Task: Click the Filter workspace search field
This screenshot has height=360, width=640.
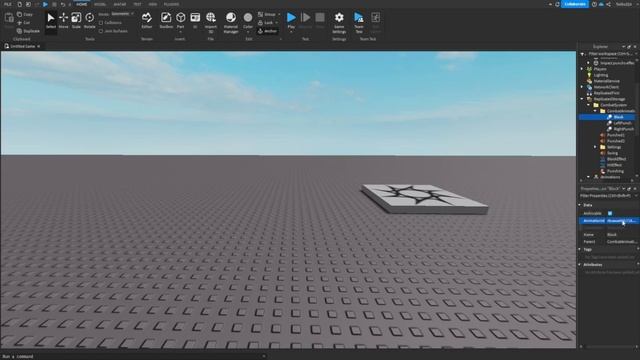Action: [609, 54]
